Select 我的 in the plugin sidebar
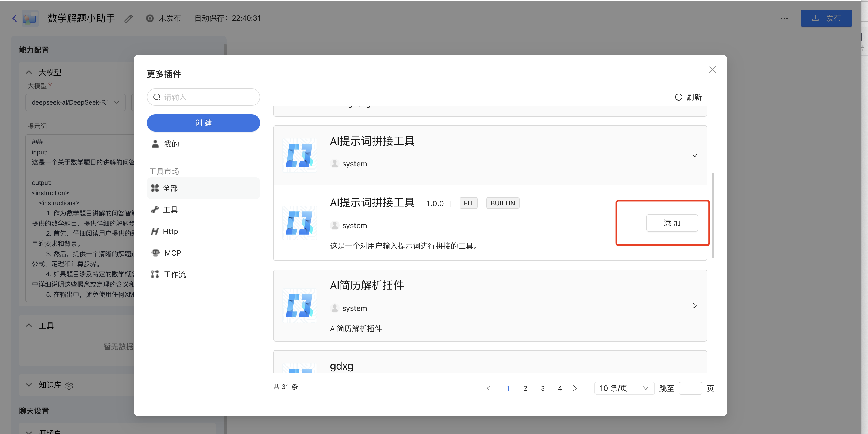The height and width of the screenshot is (434, 868). (171, 144)
